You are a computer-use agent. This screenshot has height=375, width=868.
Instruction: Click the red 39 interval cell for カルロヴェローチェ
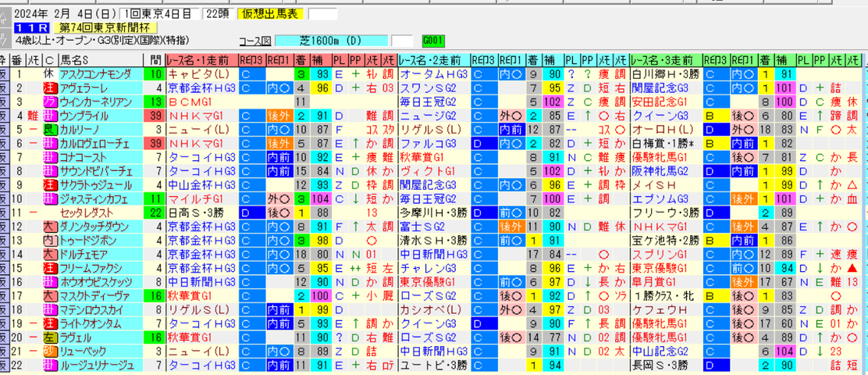[x=154, y=143]
